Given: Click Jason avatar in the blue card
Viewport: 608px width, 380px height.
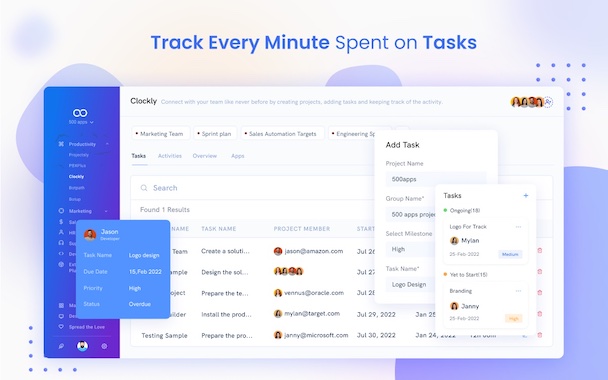Looking at the screenshot, I should point(90,235).
